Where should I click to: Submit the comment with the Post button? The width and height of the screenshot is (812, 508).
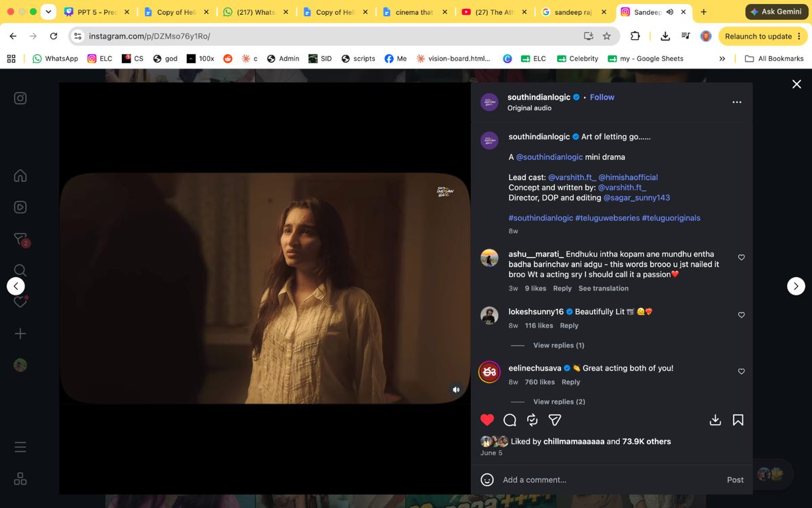point(735,480)
